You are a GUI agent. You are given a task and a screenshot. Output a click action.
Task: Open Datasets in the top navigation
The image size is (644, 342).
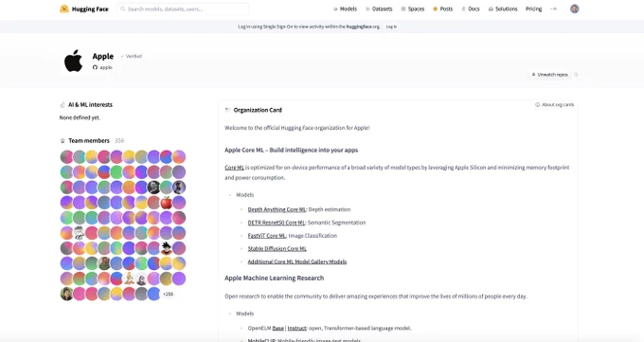point(379,9)
